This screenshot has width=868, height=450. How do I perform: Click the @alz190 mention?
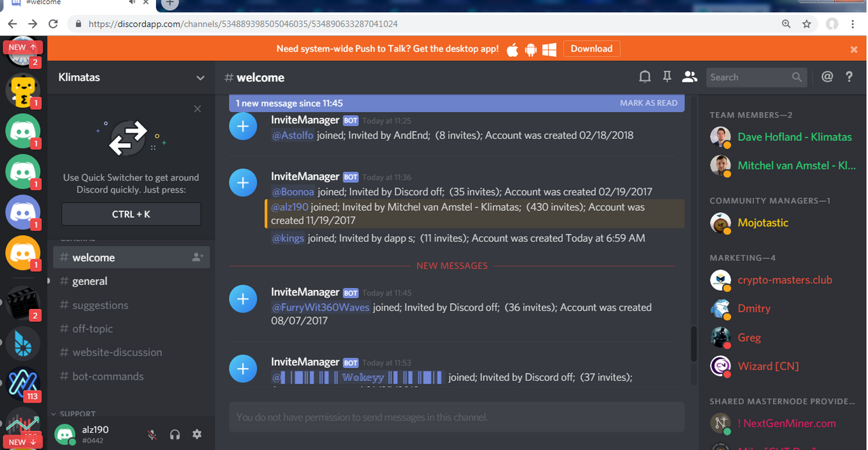click(290, 207)
